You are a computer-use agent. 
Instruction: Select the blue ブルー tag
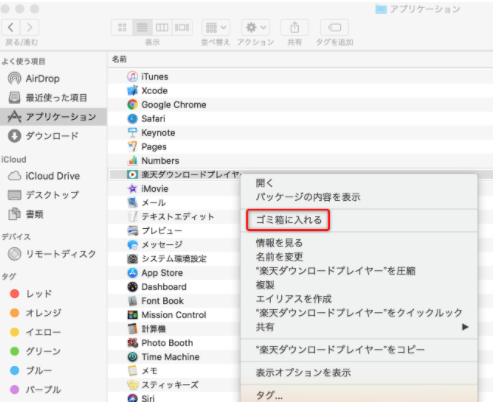[x=31, y=370]
